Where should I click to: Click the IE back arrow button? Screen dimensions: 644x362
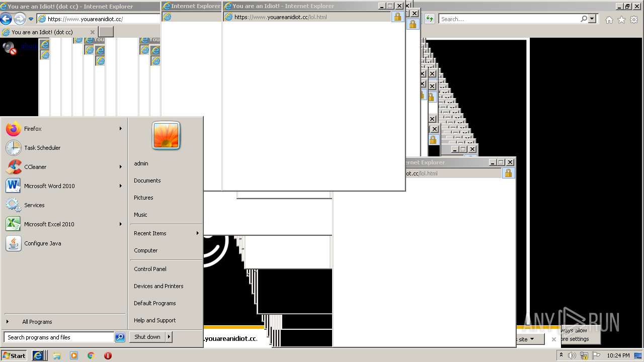click(6, 19)
